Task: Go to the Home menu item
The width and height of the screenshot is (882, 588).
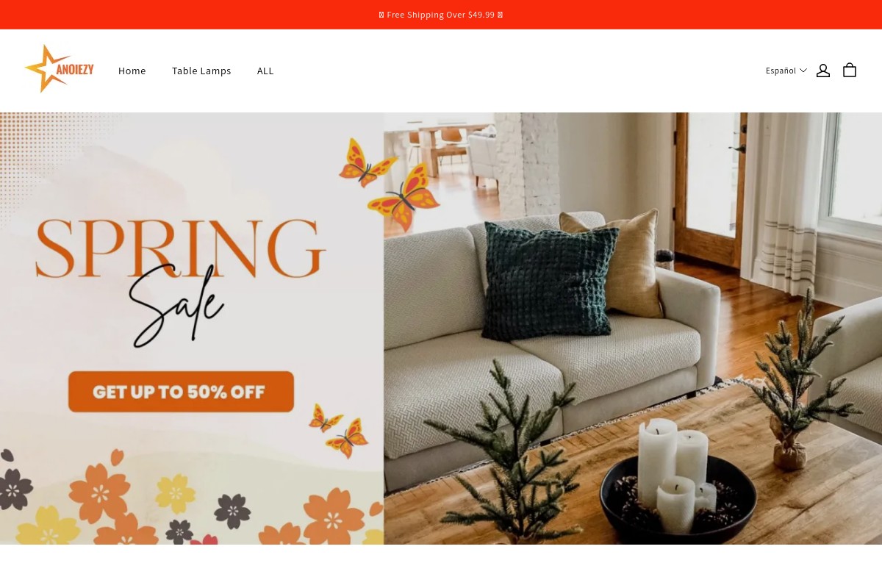Action: pos(132,71)
